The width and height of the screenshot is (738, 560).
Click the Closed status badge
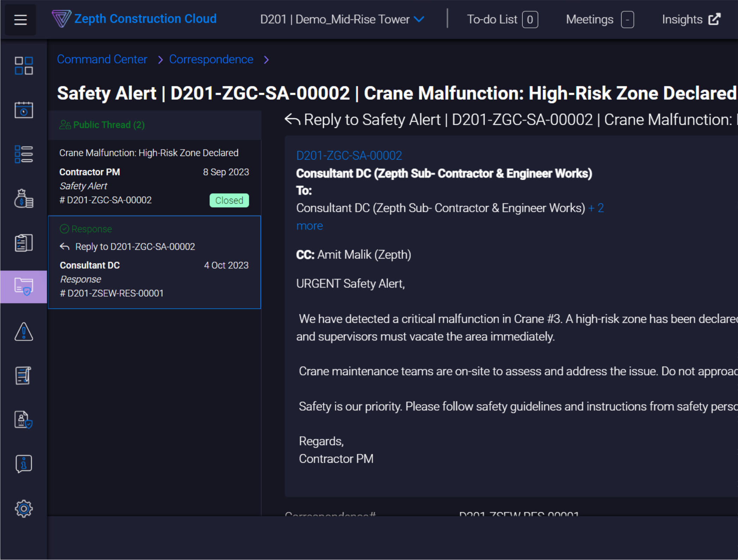click(x=229, y=200)
